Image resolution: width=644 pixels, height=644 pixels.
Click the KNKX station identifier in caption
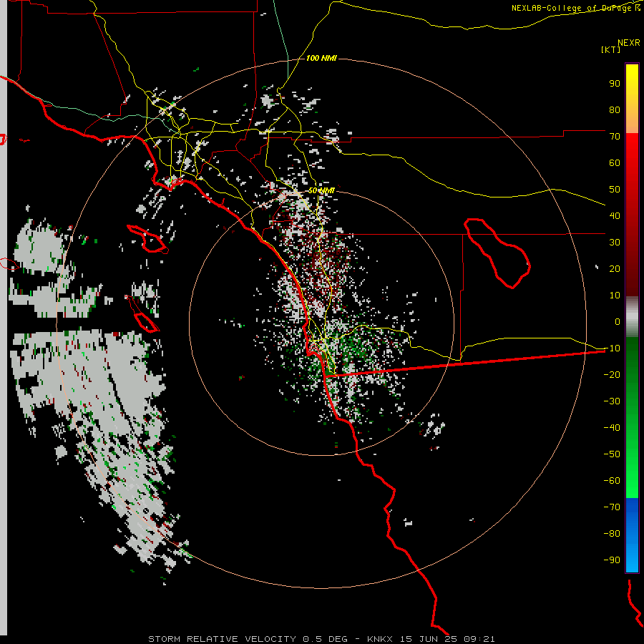pos(379,639)
